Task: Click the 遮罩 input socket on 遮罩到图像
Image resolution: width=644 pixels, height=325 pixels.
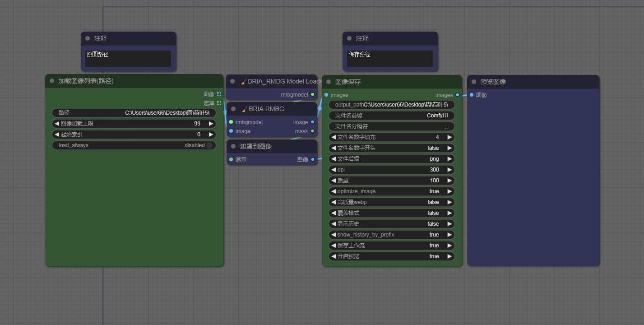Action: (231, 159)
